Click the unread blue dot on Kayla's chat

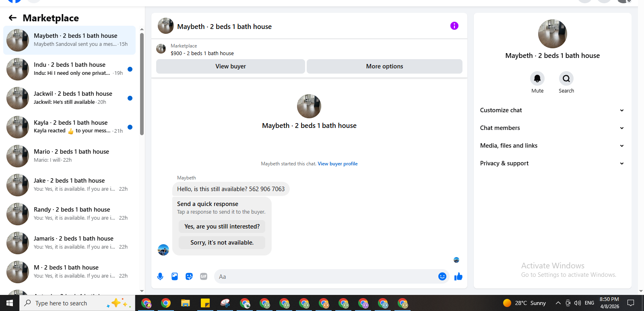pyautogui.click(x=130, y=127)
